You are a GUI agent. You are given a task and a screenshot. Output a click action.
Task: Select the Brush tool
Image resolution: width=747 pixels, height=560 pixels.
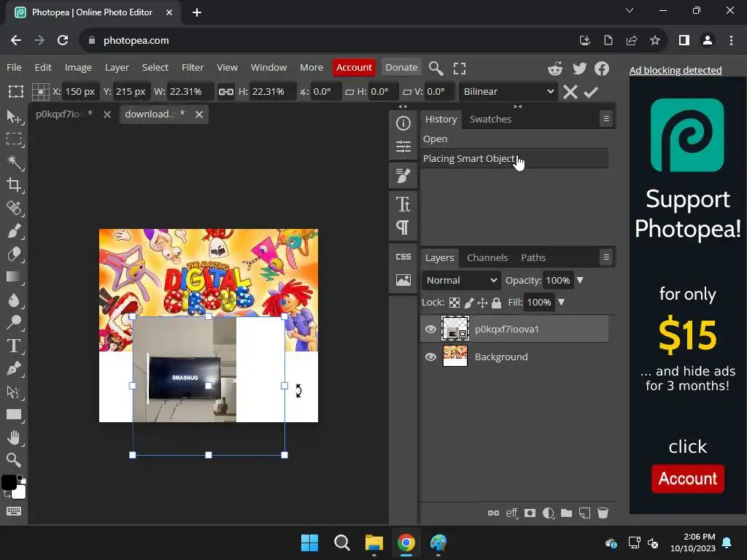(x=13, y=231)
